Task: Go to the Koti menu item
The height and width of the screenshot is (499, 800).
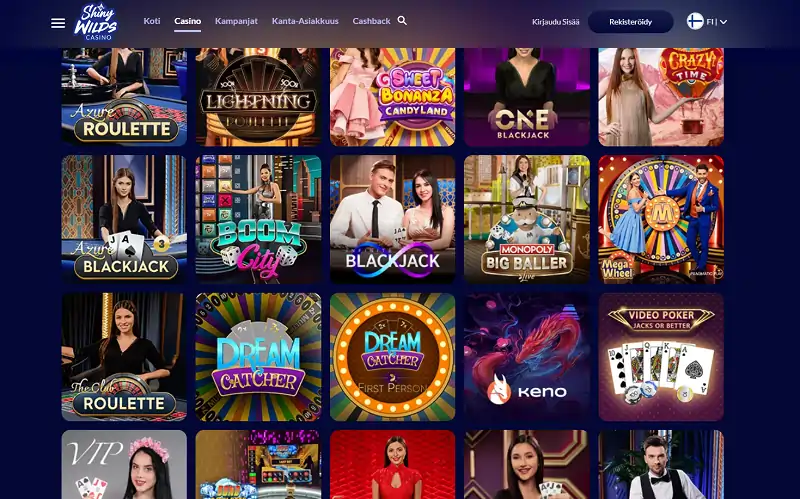Action: 152,21
